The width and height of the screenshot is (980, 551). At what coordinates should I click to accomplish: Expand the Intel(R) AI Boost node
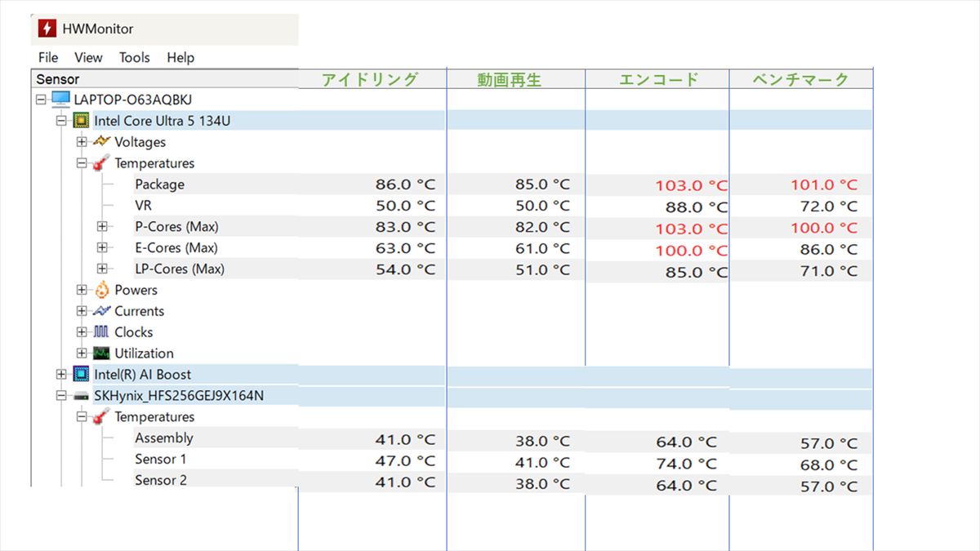60,375
